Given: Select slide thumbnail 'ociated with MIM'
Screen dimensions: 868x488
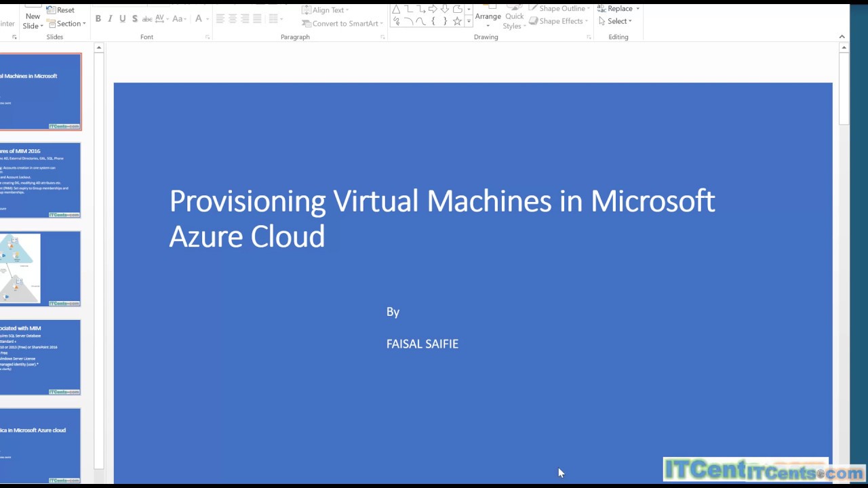Looking at the screenshot, I should click(40, 357).
